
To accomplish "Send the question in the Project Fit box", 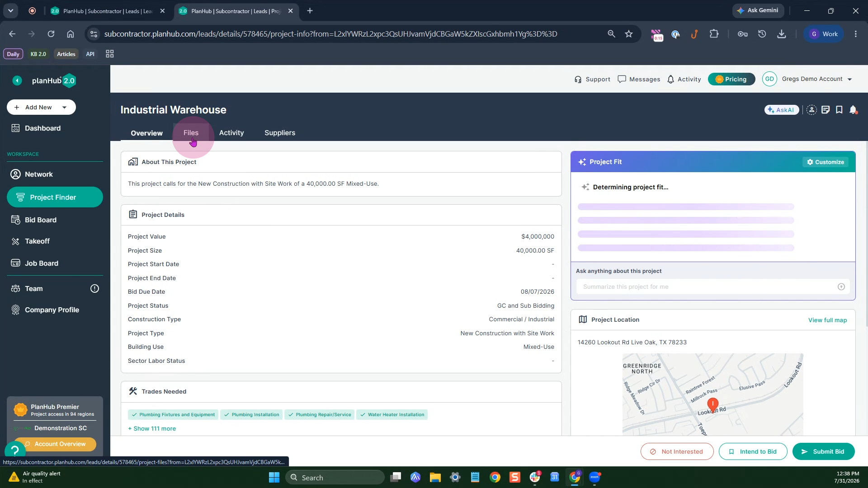I will [x=841, y=287].
